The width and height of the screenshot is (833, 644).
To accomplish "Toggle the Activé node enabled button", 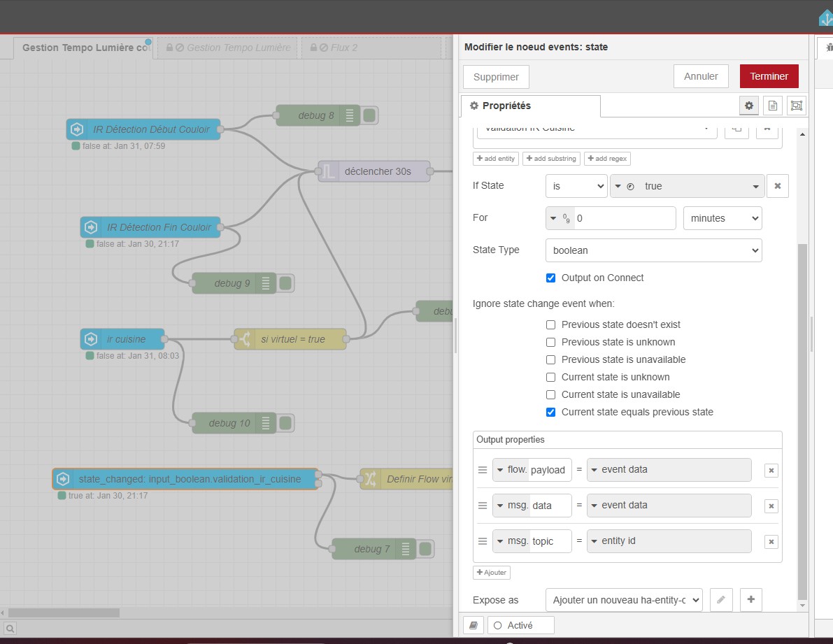I will [520, 625].
